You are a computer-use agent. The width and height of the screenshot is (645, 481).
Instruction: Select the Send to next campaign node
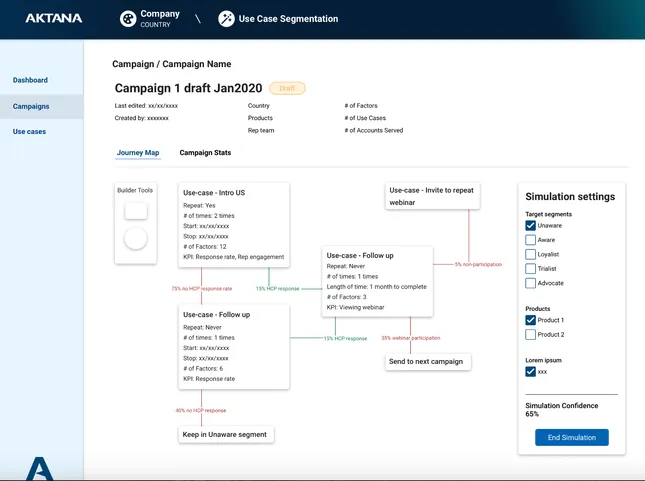pyautogui.click(x=428, y=362)
